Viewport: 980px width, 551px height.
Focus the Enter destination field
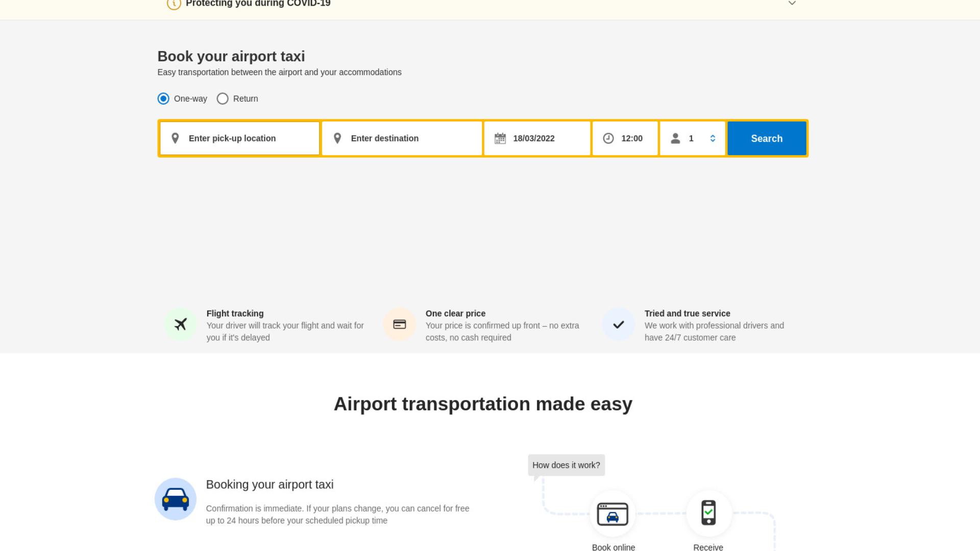click(402, 138)
